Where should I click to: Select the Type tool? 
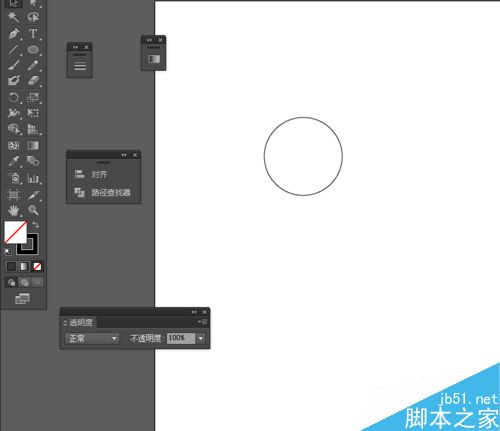(x=33, y=34)
